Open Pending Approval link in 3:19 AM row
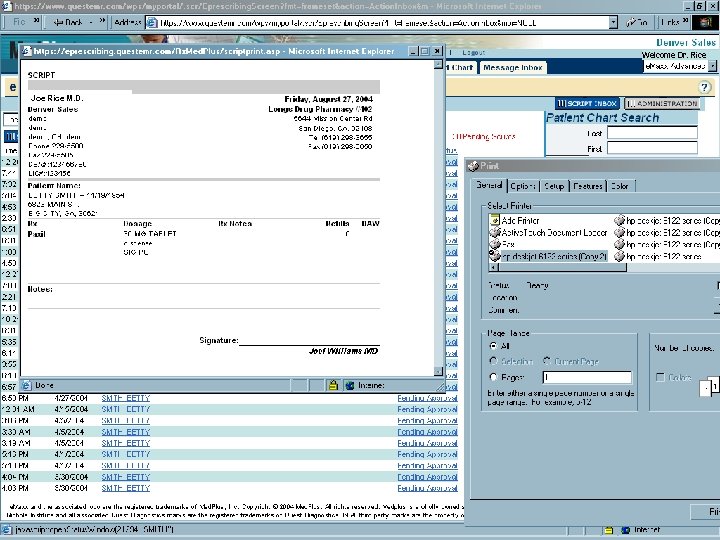720x540 pixels. coord(427,443)
